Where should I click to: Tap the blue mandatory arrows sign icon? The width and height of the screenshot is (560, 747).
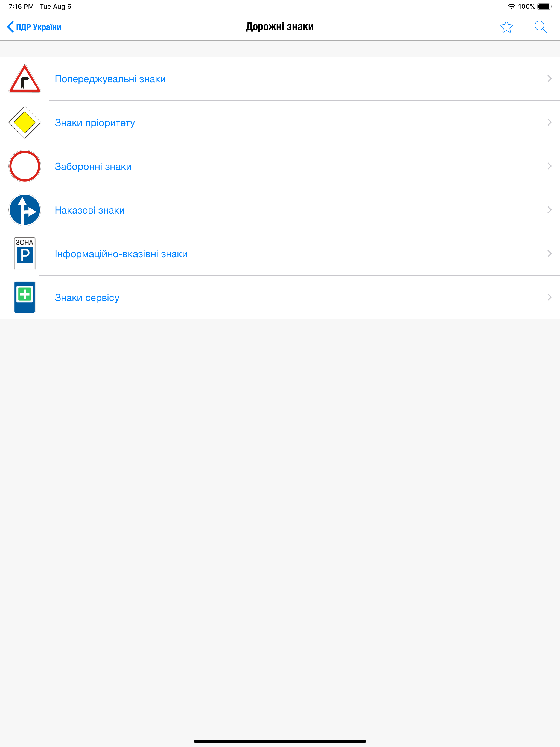pyautogui.click(x=25, y=210)
